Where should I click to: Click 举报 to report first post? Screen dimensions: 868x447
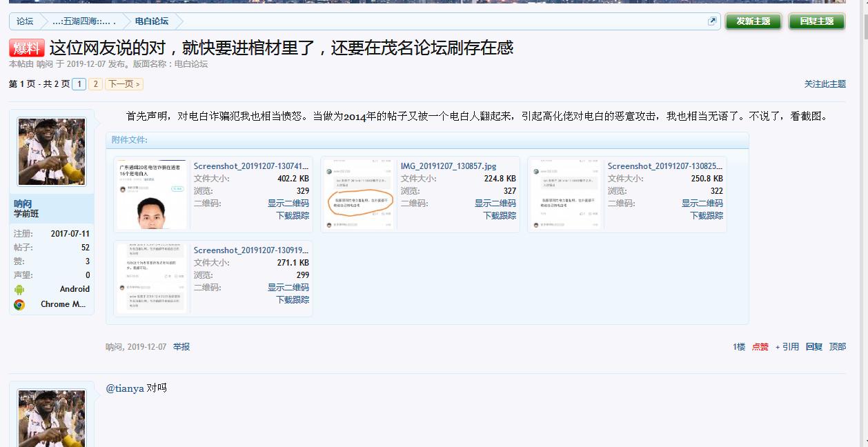coord(181,347)
